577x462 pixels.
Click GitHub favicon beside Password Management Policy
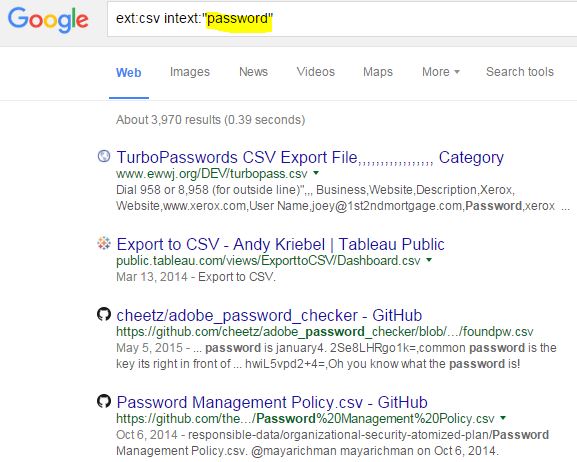(104, 401)
